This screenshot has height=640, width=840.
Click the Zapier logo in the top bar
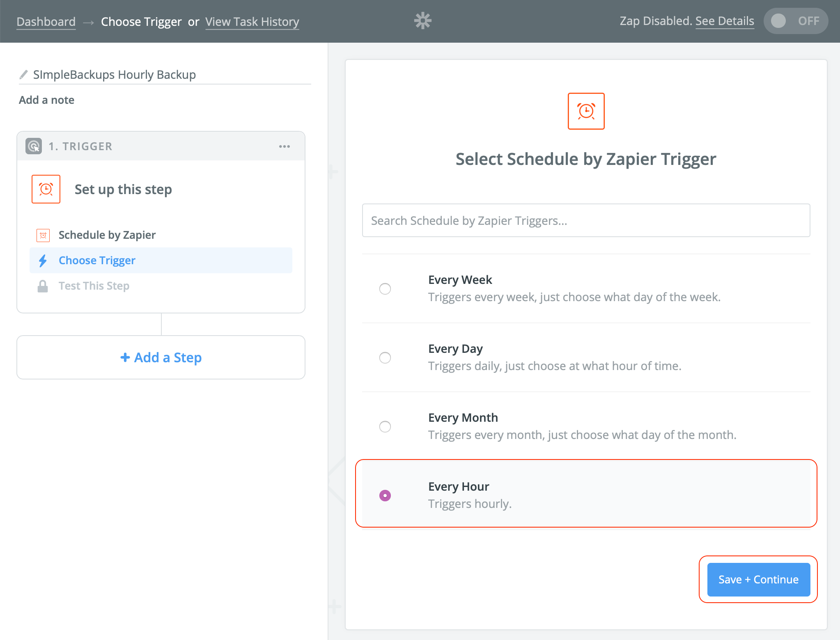(422, 21)
